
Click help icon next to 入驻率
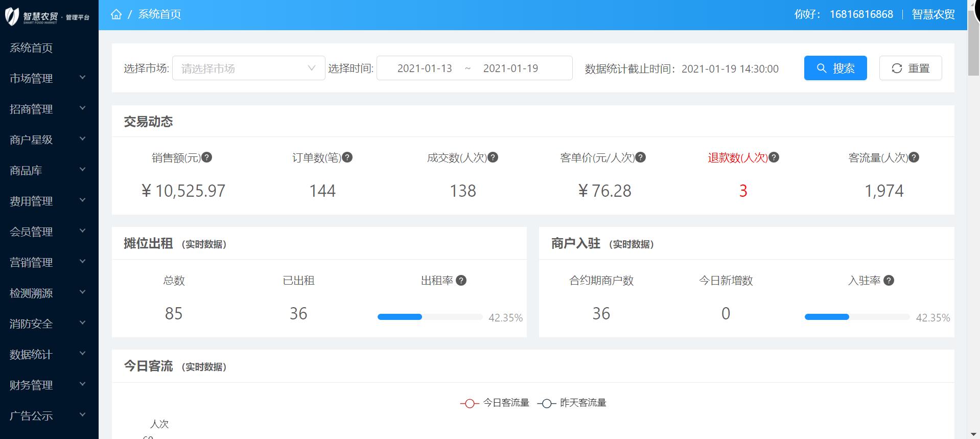tap(889, 281)
